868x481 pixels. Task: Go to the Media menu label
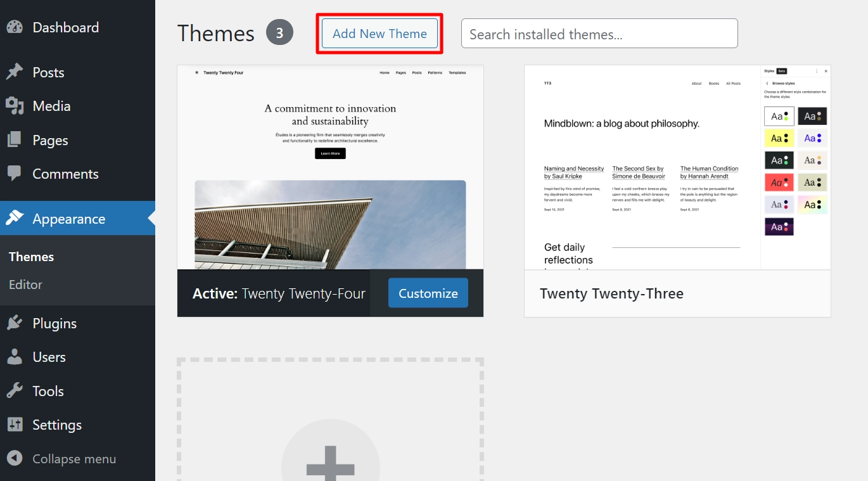pos(51,106)
